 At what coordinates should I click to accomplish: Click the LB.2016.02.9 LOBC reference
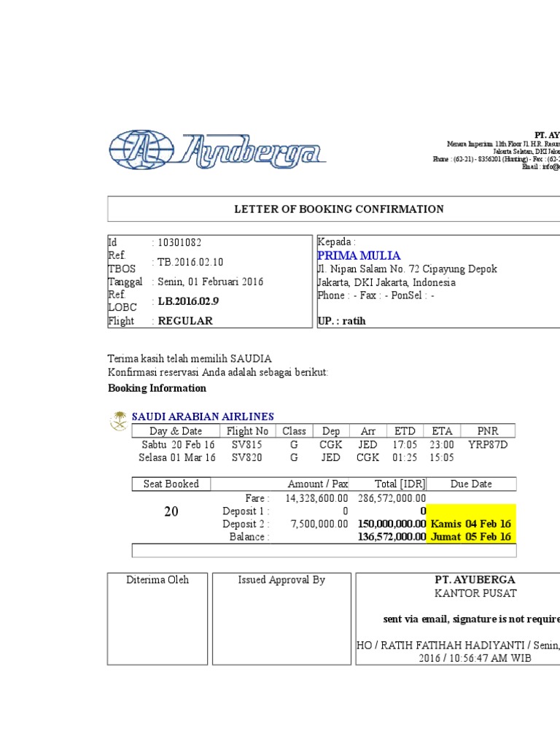[x=188, y=301]
